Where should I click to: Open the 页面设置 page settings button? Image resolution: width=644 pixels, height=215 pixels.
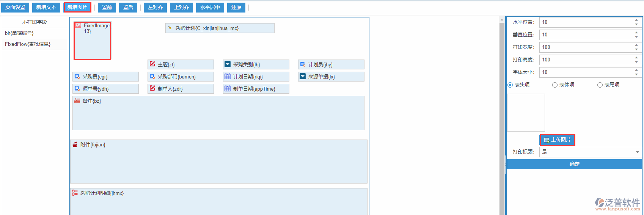coord(15,8)
